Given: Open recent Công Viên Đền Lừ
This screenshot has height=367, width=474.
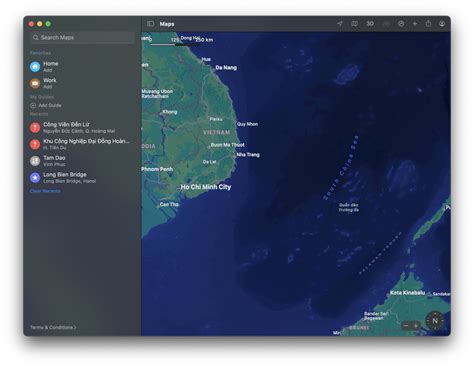Looking at the screenshot, I should click(82, 127).
